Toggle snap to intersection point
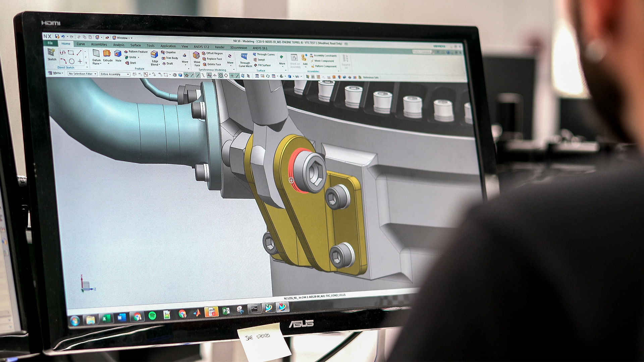 pyautogui.click(x=215, y=75)
